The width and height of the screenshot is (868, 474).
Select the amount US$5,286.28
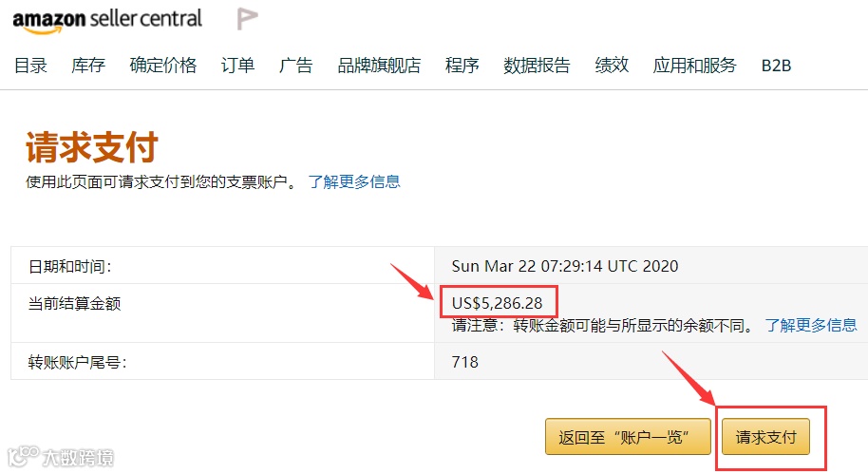497,303
